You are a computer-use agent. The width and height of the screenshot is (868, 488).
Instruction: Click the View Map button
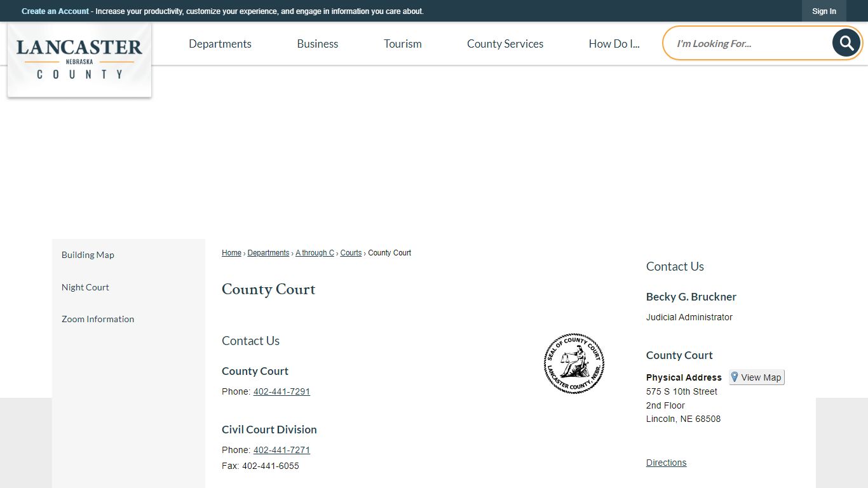pyautogui.click(x=757, y=377)
